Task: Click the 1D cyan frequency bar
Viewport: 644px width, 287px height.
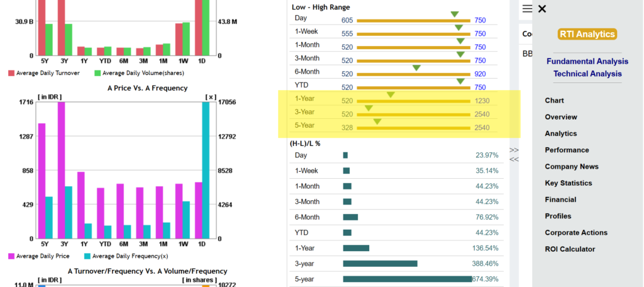Action: [206, 170]
